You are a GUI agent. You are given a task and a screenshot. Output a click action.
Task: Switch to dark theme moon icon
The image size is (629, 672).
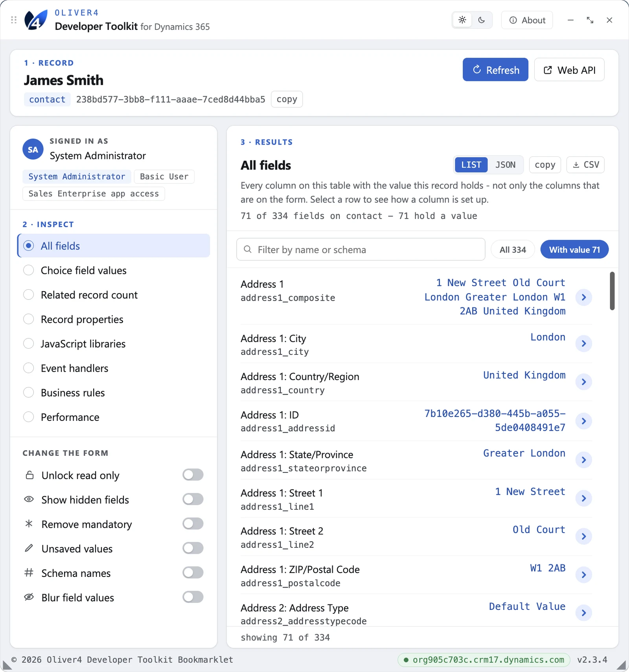(x=482, y=20)
